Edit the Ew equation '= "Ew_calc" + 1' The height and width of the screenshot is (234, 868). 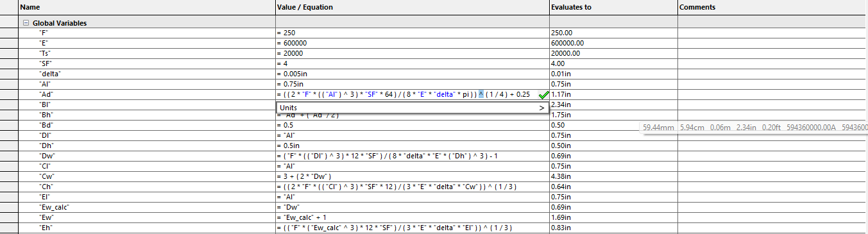click(x=413, y=217)
